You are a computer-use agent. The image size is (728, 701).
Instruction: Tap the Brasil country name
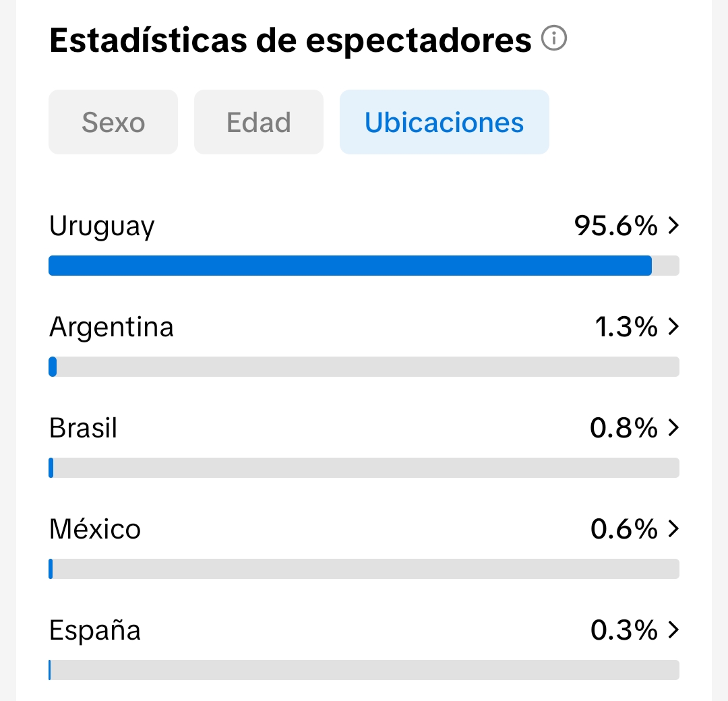(83, 428)
